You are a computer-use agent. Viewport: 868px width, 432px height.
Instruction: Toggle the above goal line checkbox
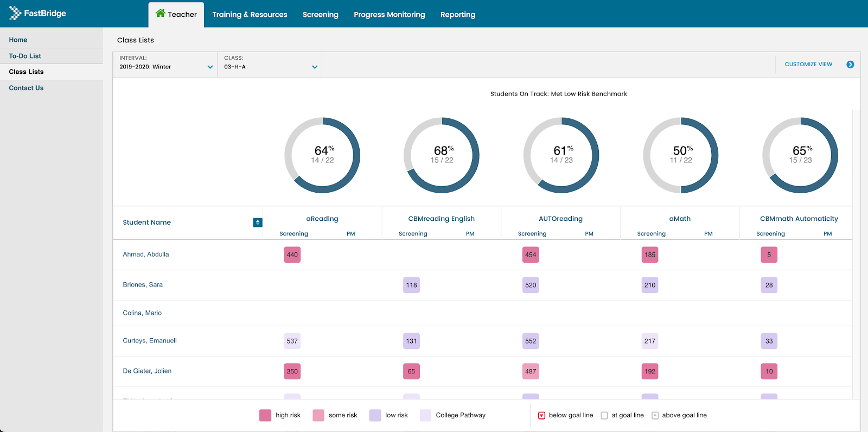click(655, 416)
